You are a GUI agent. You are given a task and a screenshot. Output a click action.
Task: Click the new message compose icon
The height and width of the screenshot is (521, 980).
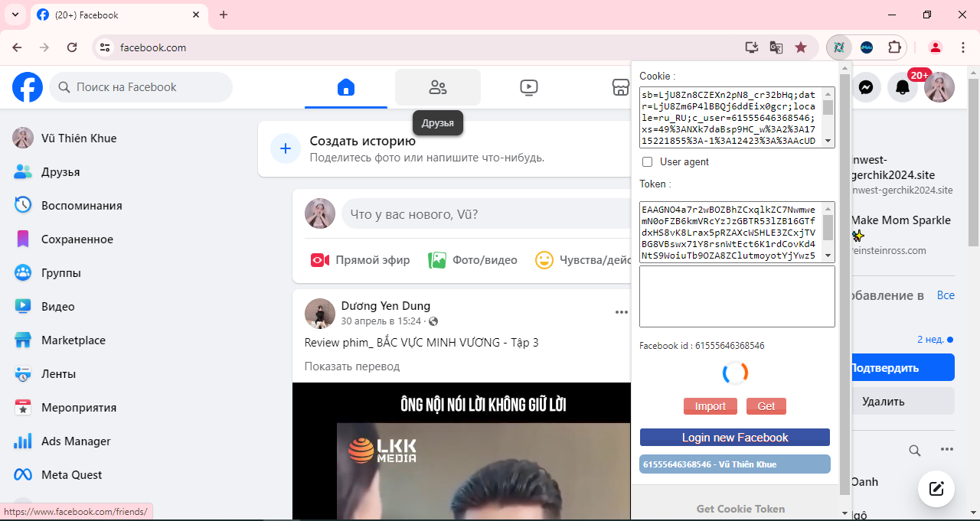pos(936,489)
